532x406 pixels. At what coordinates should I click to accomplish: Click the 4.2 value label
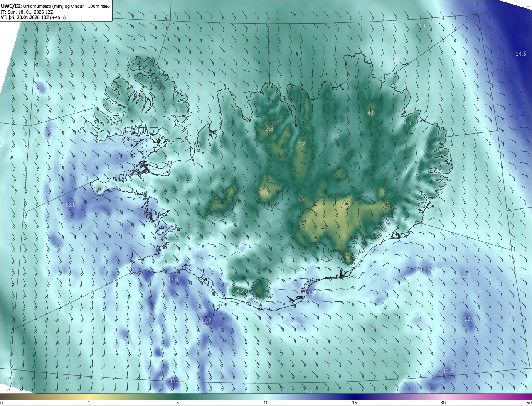coord(240,291)
